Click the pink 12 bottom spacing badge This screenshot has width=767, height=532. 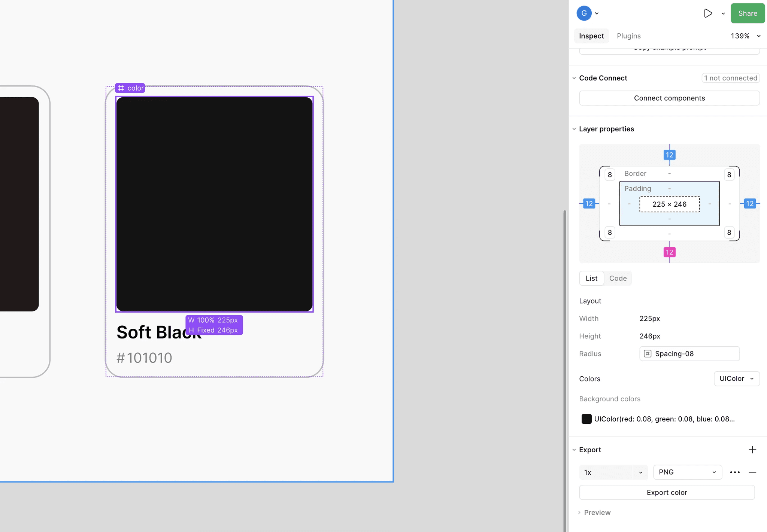click(669, 252)
